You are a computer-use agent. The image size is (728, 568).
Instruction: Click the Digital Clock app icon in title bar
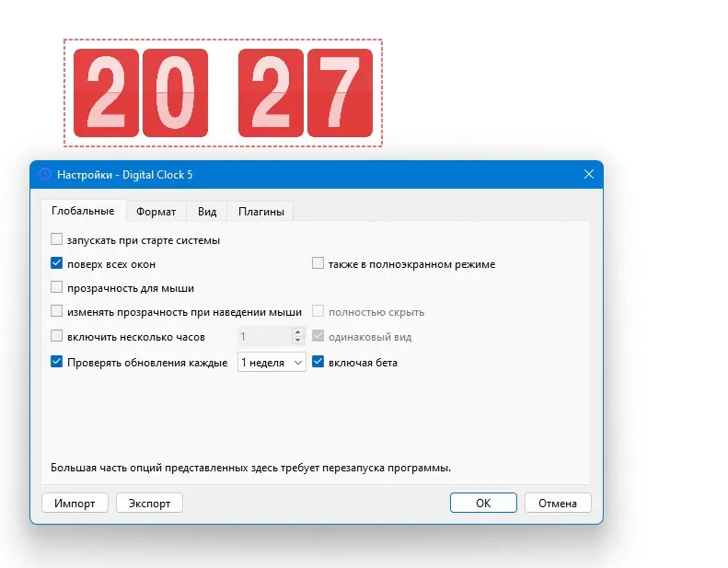tap(45, 175)
